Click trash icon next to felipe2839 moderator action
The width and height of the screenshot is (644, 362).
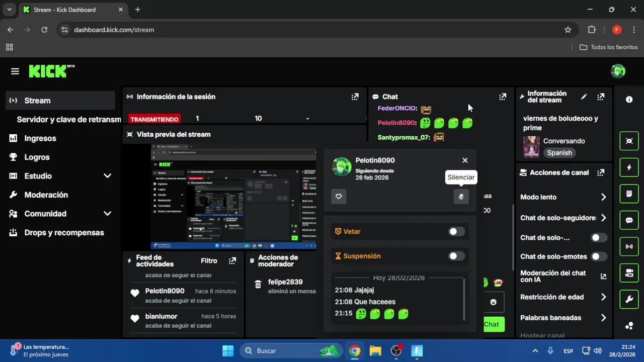coord(258,285)
